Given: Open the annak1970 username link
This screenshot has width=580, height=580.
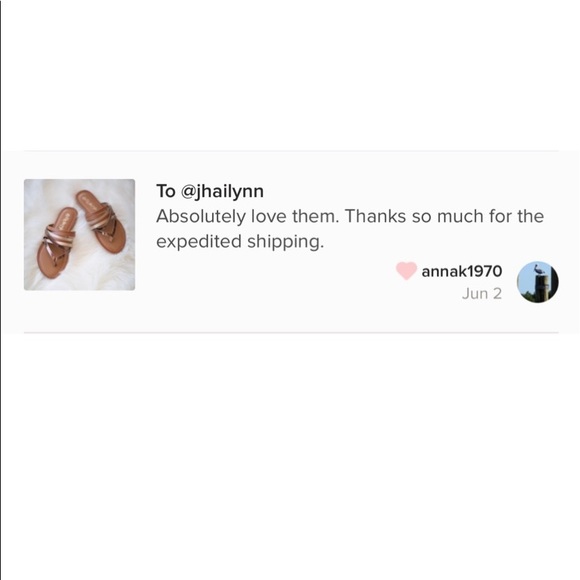Looking at the screenshot, I should pos(462,271).
